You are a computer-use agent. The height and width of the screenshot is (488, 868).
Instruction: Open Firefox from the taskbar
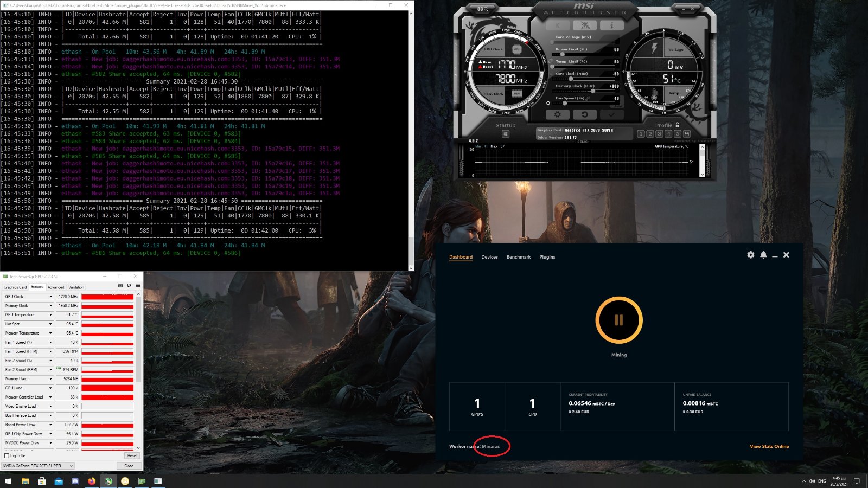click(92, 481)
